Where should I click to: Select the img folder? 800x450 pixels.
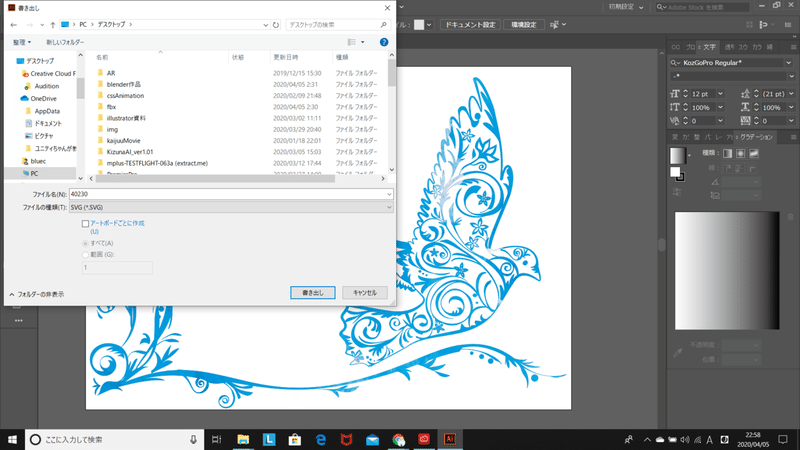[x=112, y=129]
